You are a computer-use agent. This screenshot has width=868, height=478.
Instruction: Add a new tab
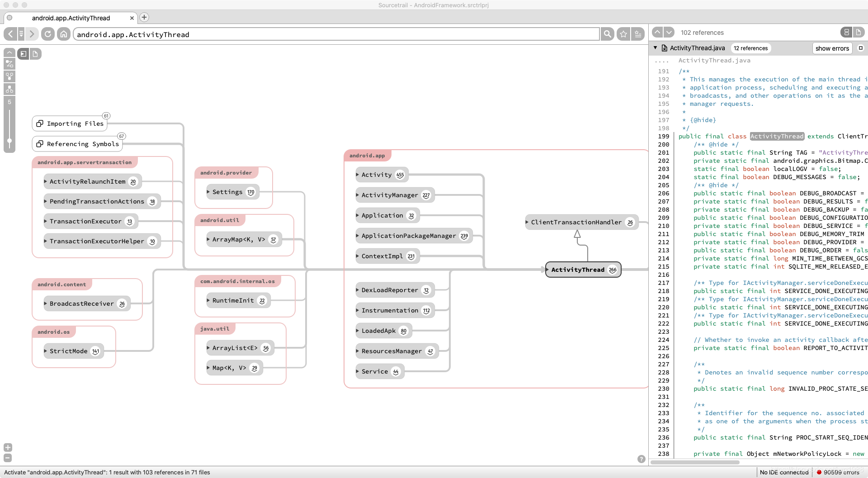click(144, 17)
